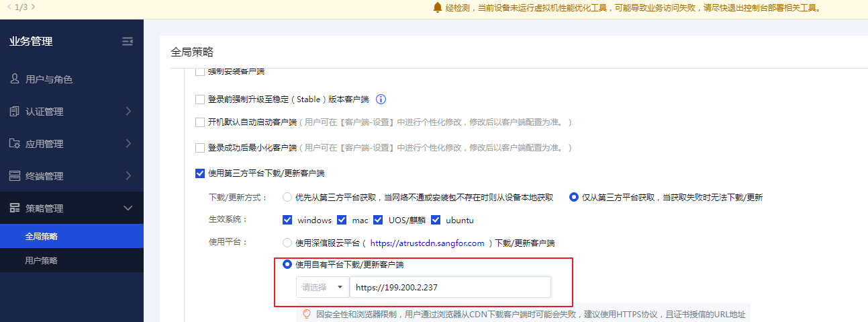This screenshot has width=868, height=322.
Task: Enable 登录前强制升级至稳定版本客户端 checkbox
Action: click(199, 99)
